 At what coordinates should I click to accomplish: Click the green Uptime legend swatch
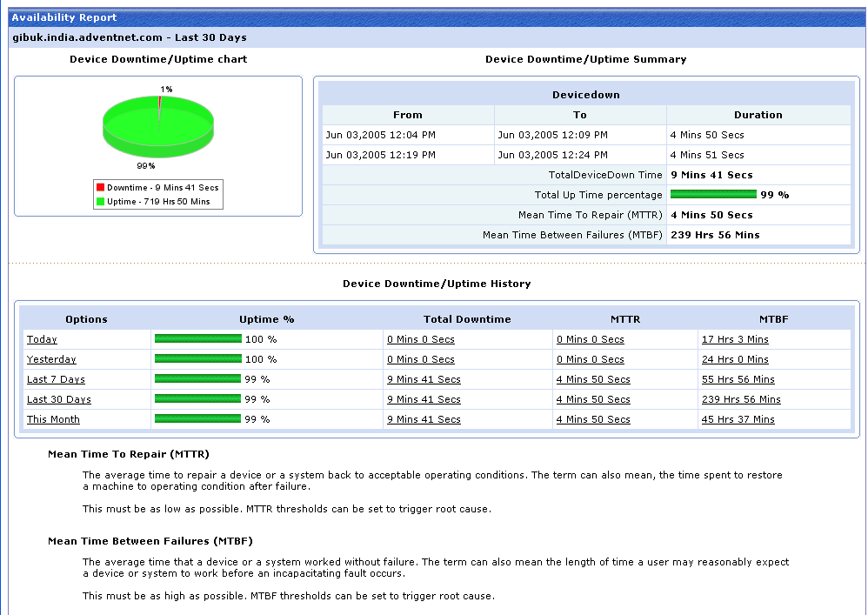(100, 202)
